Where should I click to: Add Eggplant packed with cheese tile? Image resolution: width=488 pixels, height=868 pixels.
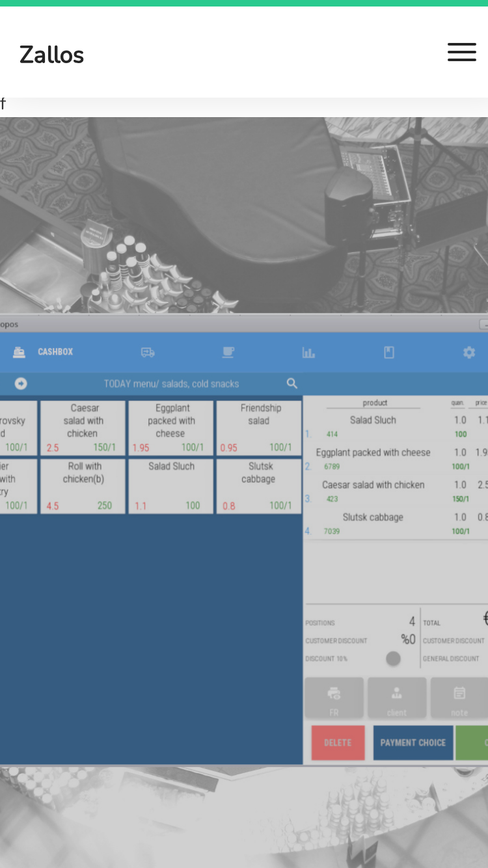(x=170, y=428)
